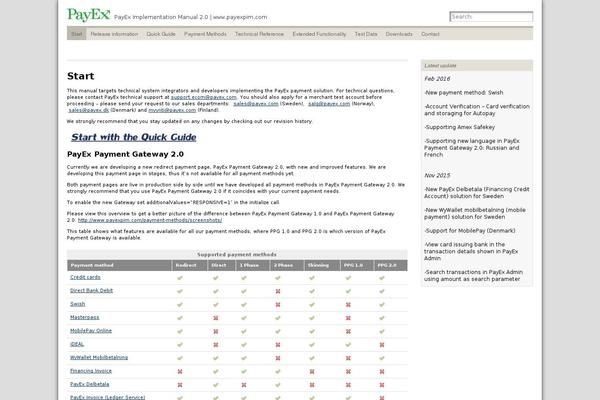Click the 'Feb 2016' date in sidebar
This screenshot has width=600, height=400.
click(437, 79)
